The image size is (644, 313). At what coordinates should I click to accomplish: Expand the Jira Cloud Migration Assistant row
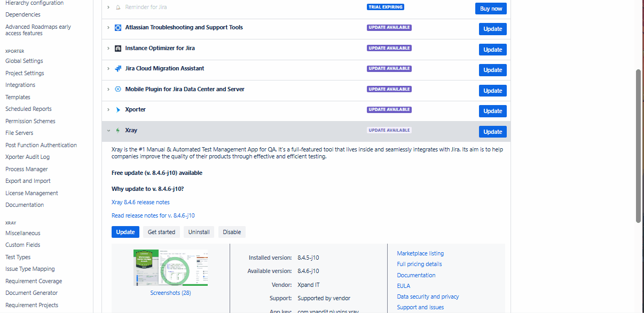tap(108, 69)
